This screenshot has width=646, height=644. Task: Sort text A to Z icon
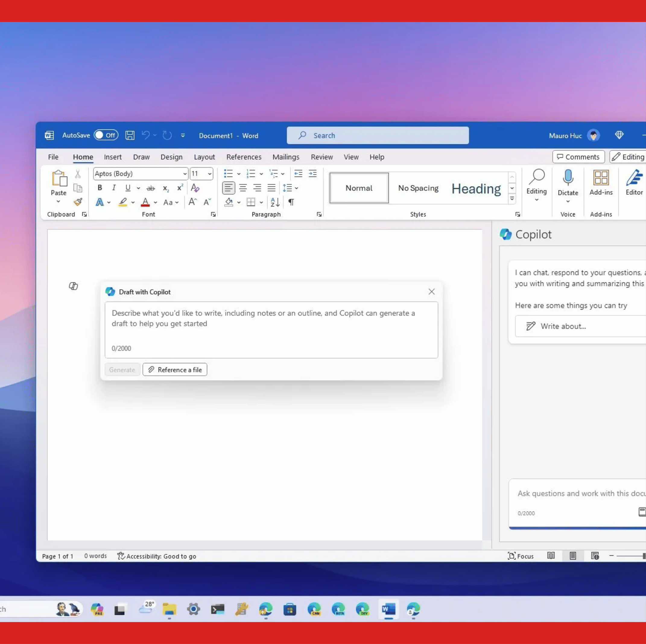[275, 202]
